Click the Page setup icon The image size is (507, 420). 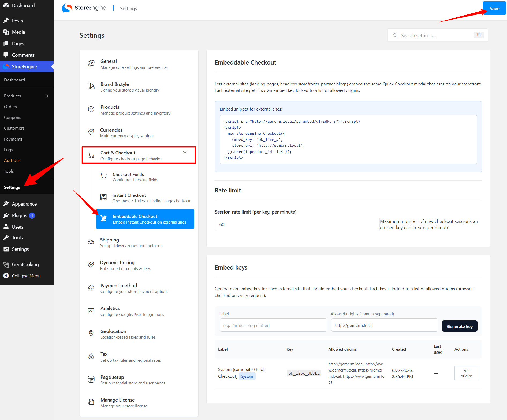click(91, 379)
